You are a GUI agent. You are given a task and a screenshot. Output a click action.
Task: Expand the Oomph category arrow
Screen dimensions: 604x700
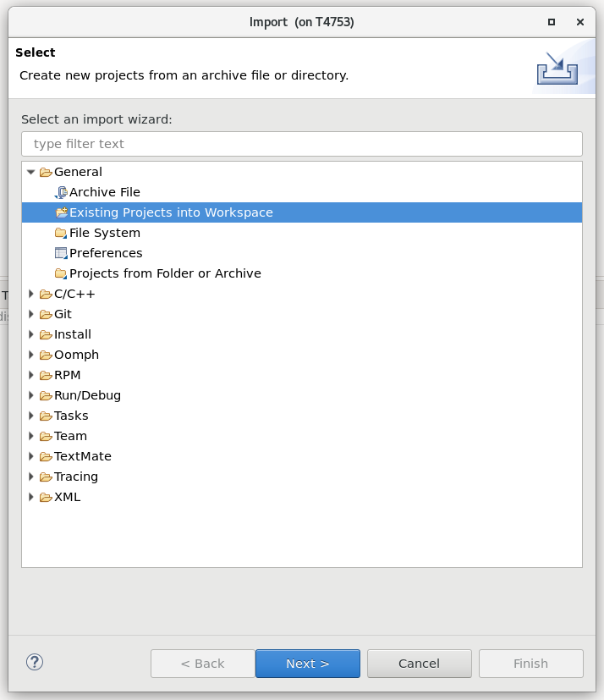pyautogui.click(x=30, y=355)
